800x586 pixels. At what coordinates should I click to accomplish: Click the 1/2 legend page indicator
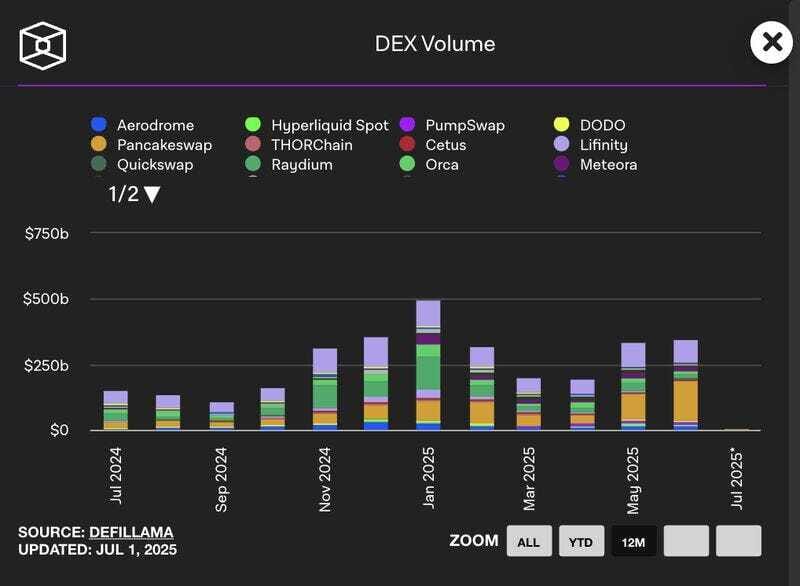(x=123, y=194)
